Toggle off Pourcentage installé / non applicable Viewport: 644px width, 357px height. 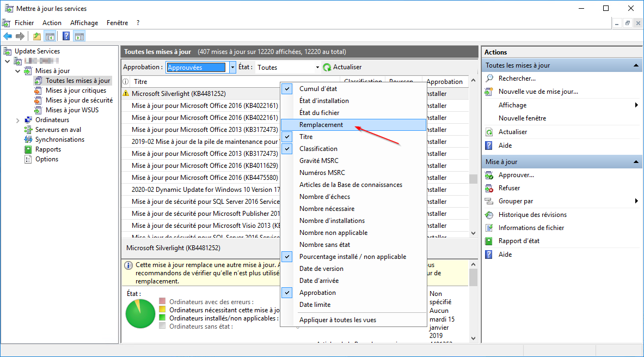point(352,257)
